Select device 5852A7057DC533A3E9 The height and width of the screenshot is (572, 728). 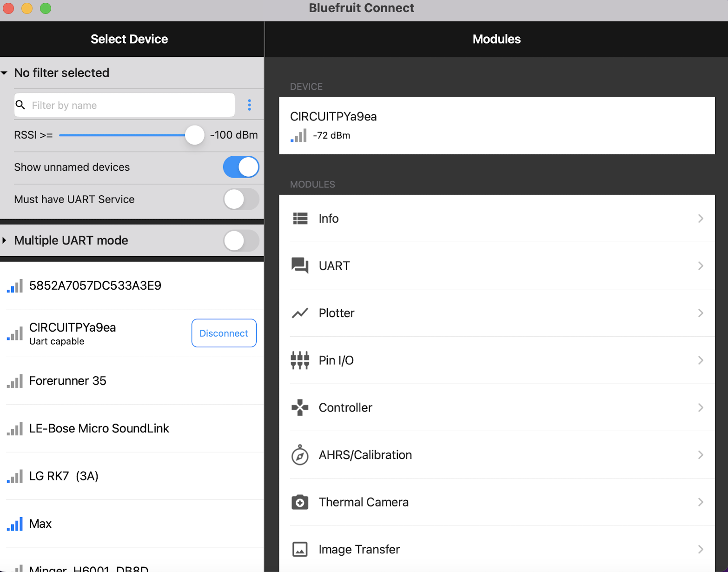[x=132, y=286]
